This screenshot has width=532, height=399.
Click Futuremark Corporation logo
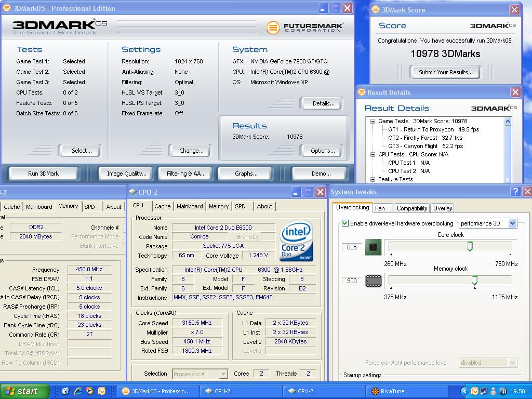304,28
